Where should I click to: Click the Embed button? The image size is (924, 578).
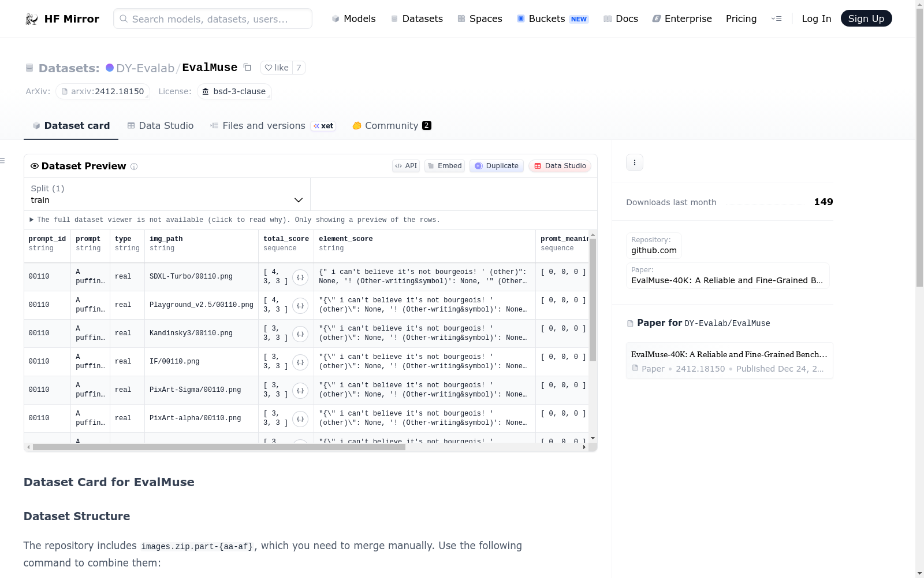pyautogui.click(x=445, y=166)
